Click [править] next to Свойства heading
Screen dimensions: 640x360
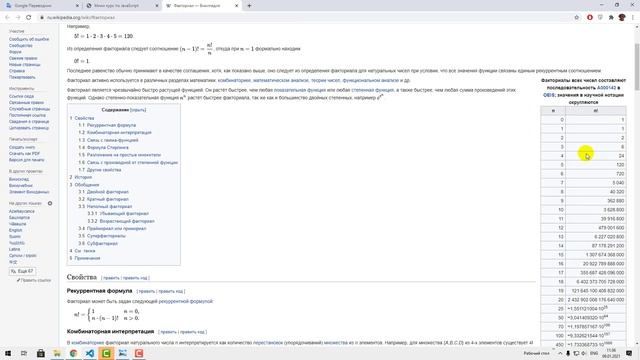pos(111,278)
